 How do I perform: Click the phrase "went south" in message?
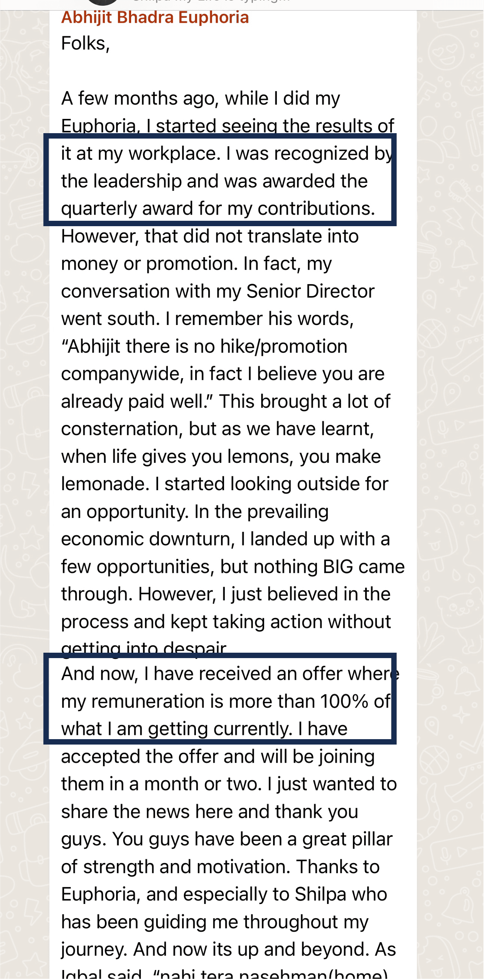110,319
